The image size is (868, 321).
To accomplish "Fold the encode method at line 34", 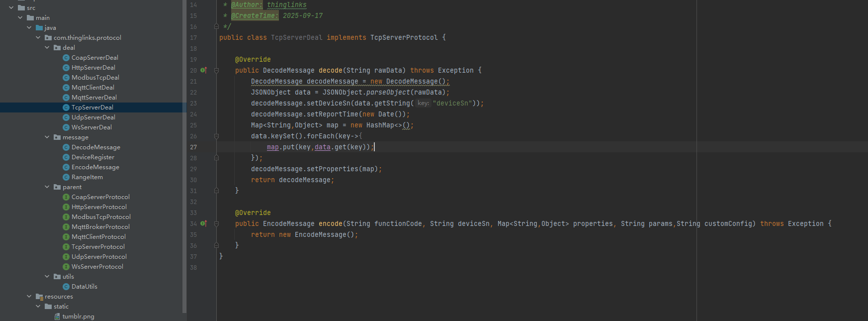I will point(216,224).
